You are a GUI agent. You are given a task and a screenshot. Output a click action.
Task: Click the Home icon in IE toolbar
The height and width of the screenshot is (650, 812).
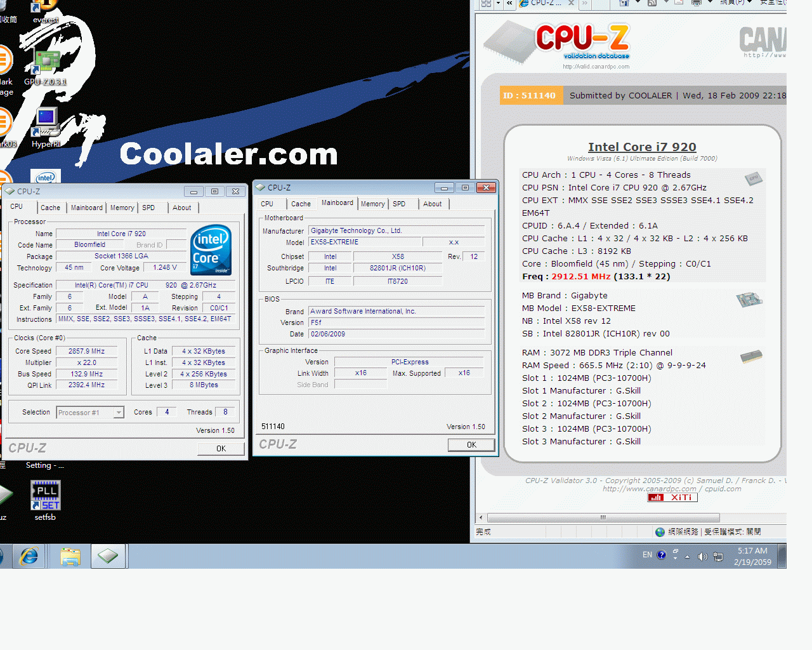(x=624, y=3)
